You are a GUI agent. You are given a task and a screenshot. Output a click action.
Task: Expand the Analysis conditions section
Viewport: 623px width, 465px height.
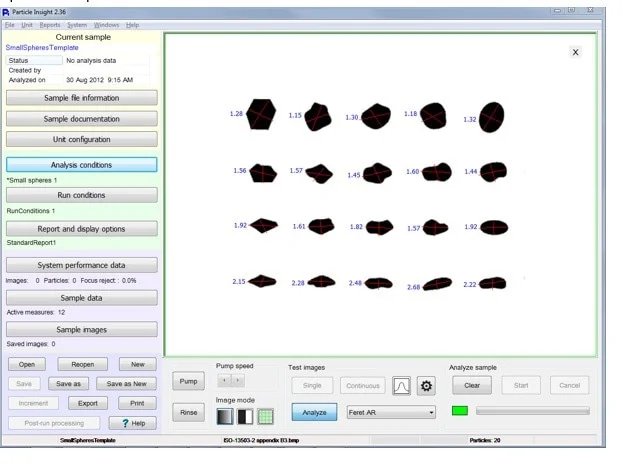pos(81,165)
